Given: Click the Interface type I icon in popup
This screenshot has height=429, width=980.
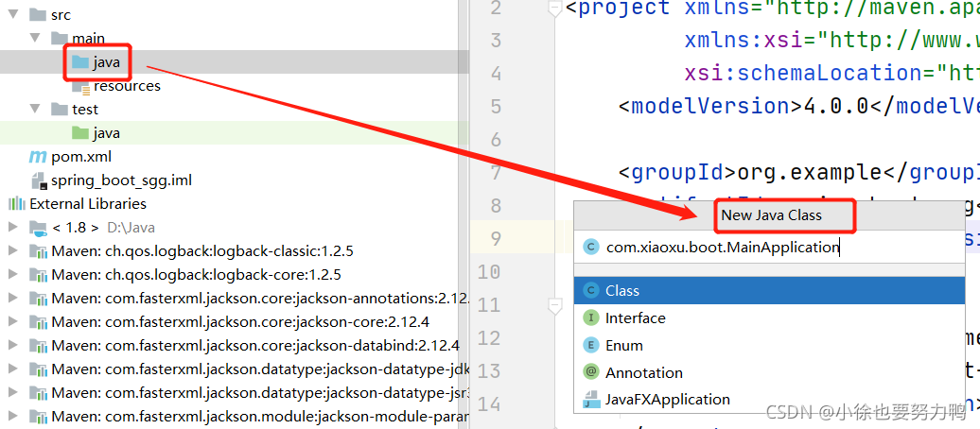Looking at the screenshot, I should 590,317.
